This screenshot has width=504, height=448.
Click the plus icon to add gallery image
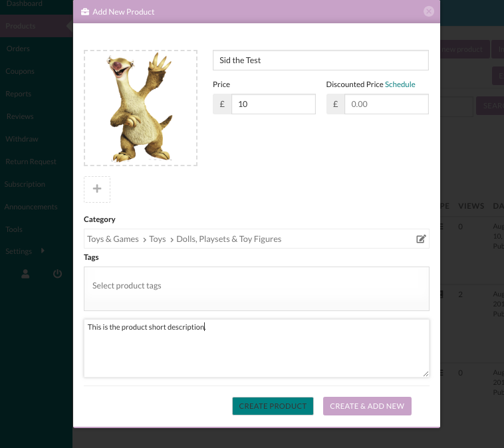(x=97, y=189)
